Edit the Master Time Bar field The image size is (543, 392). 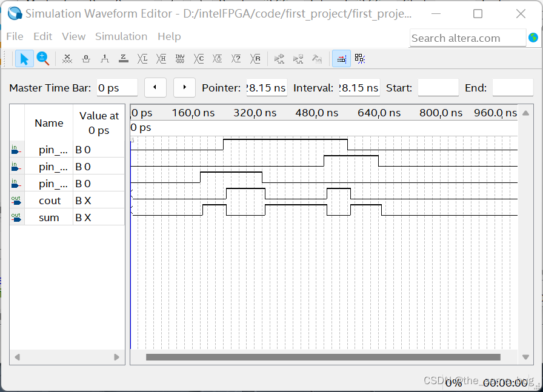tap(117, 88)
